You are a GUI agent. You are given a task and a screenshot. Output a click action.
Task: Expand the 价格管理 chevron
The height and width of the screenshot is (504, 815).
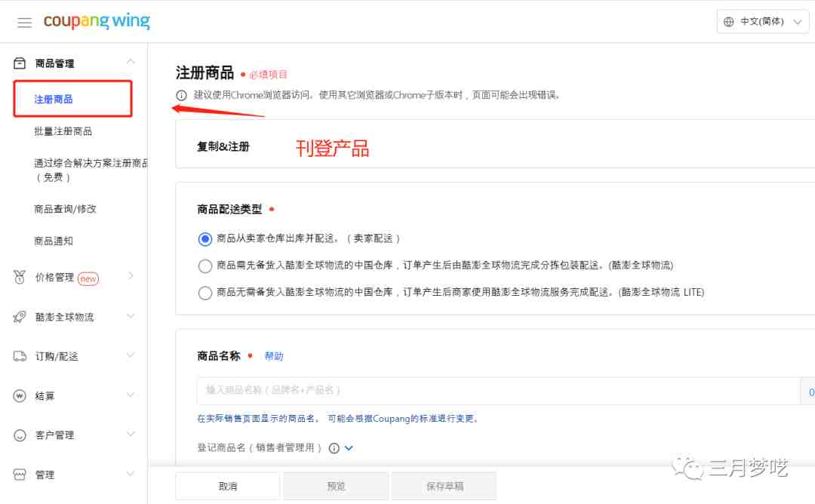click(131, 276)
